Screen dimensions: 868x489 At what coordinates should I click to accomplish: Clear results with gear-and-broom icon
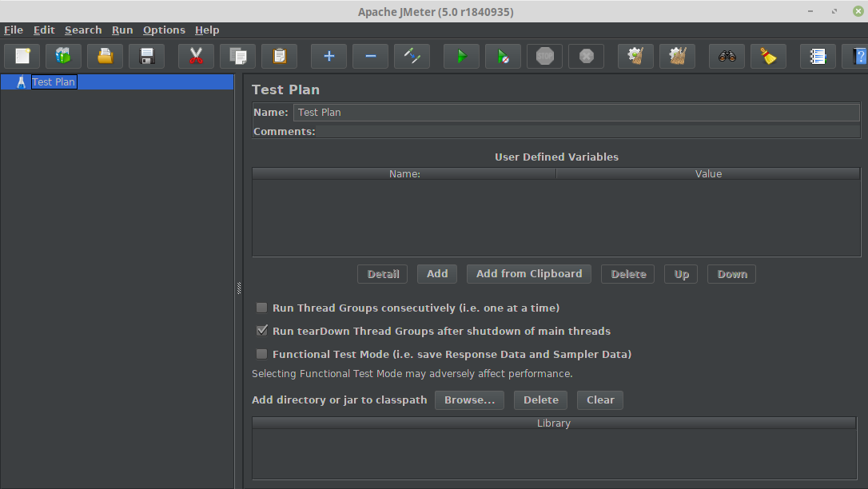point(635,57)
